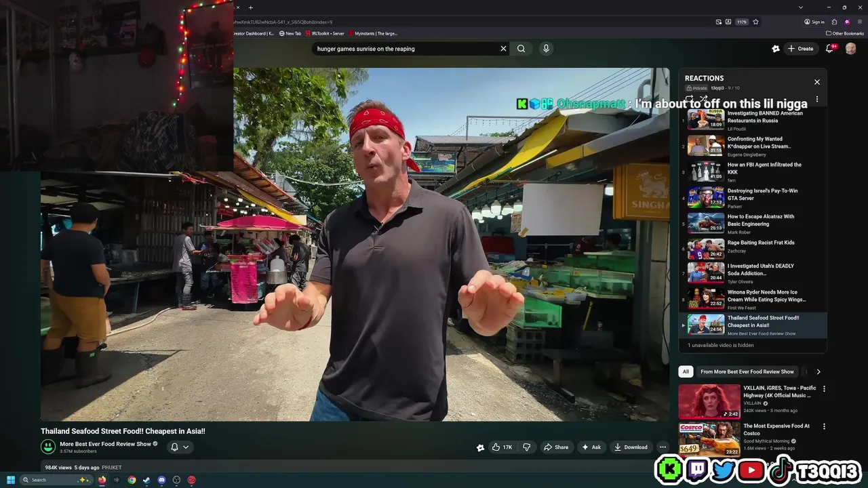Screen dimensions: 868x488
Task: Click the Create button
Action: 800,49
